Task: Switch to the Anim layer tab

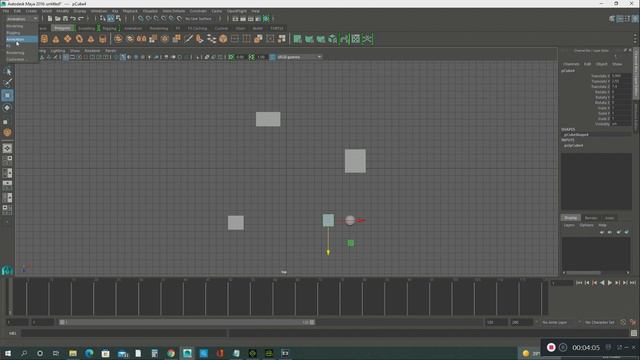Action: (x=609, y=218)
